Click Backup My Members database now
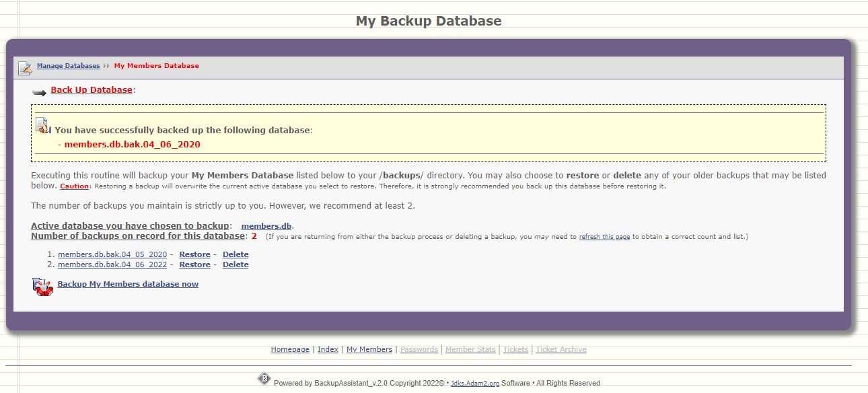Image resolution: width=868 pixels, height=393 pixels. click(x=128, y=283)
